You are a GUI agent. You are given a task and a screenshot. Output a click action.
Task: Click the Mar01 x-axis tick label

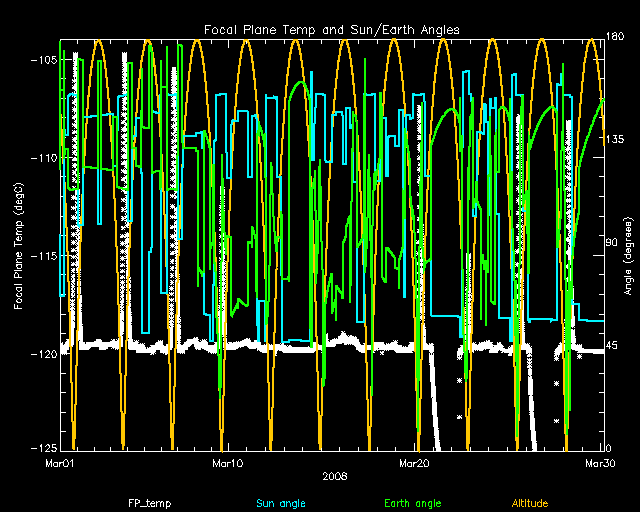[60, 463]
